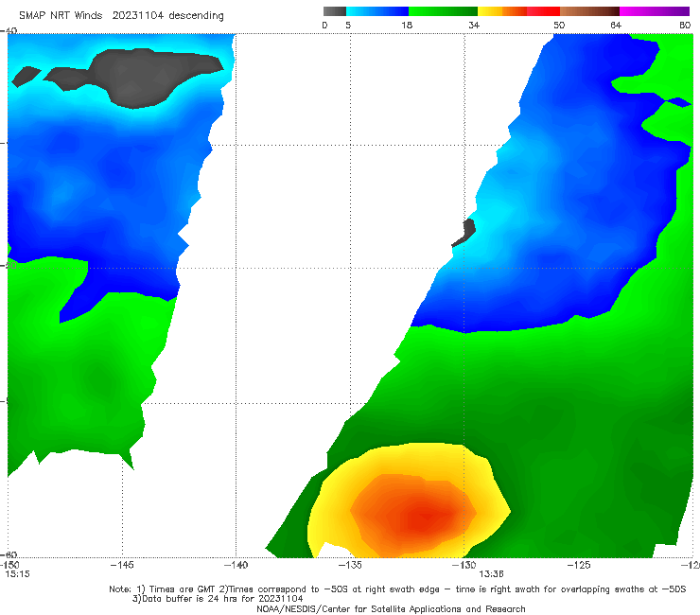Viewport: 700px width, 615px height.
Task: Click the longitude label "-130"
Action: pyautogui.click(x=464, y=565)
